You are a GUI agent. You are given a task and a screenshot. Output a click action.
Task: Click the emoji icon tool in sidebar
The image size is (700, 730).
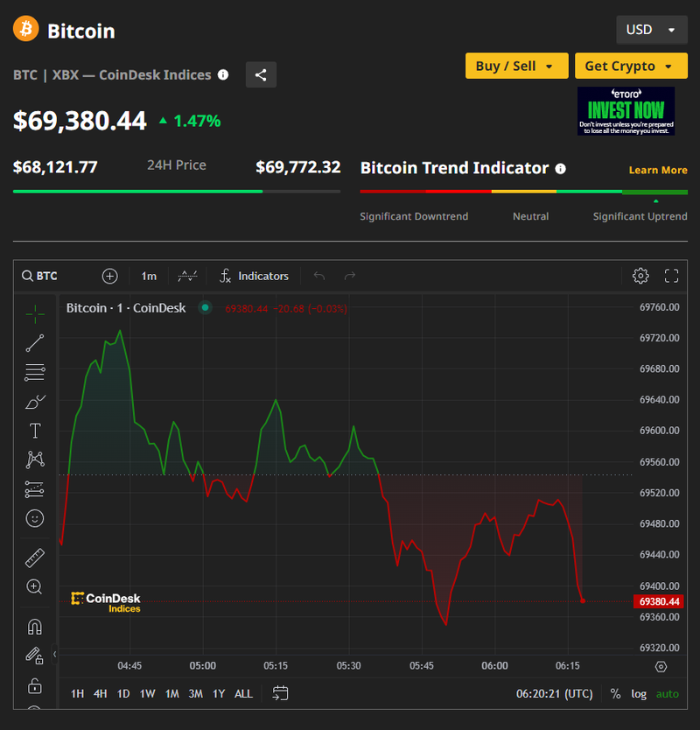(35, 518)
